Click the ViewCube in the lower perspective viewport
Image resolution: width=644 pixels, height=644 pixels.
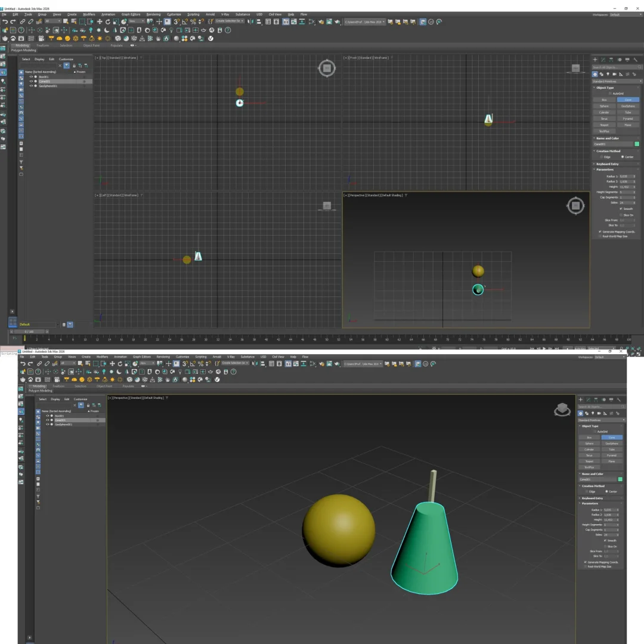tap(561, 410)
